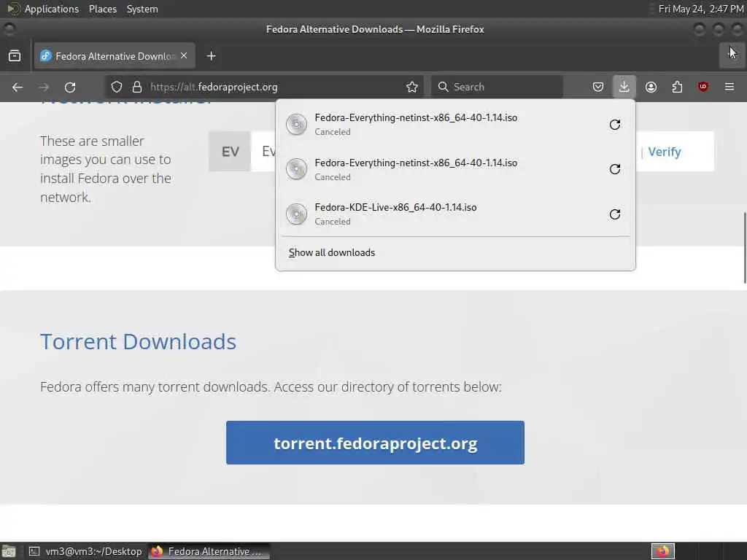The image size is (747, 560).
Task: Click first Fedora-Everything-netinst disc icon
Action: coord(296,124)
